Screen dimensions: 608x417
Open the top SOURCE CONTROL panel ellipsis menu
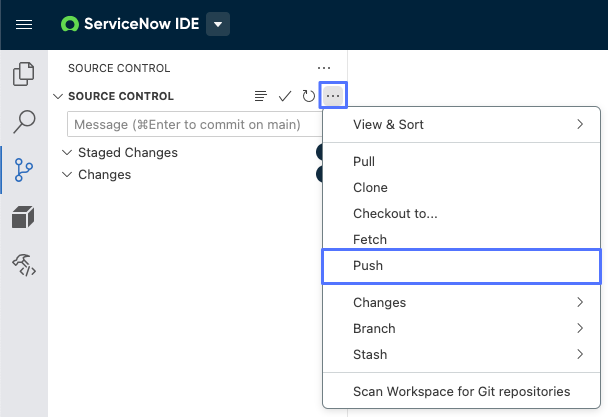pyautogui.click(x=324, y=68)
